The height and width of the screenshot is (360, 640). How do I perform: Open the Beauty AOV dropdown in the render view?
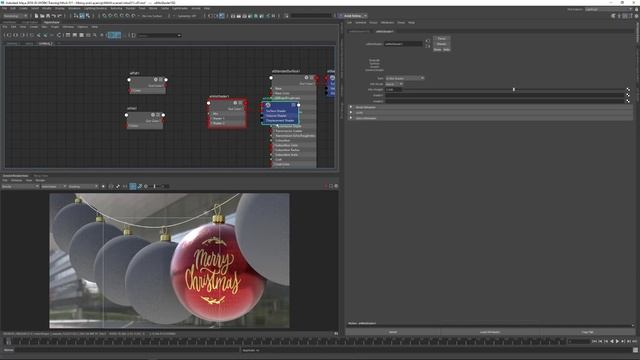pos(20,187)
